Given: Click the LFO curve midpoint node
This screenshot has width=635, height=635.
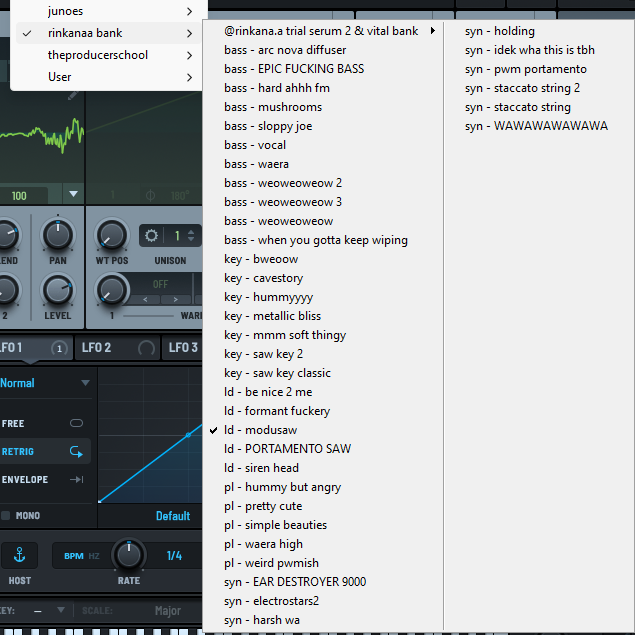Looking at the screenshot, I should click(188, 435).
